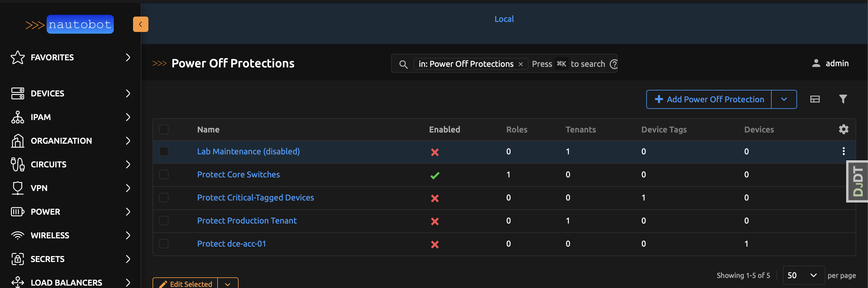Viewport: 868px width, 288px height.
Task: Open the SECRETS menu item
Action: pyautogui.click(x=70, y=259)
